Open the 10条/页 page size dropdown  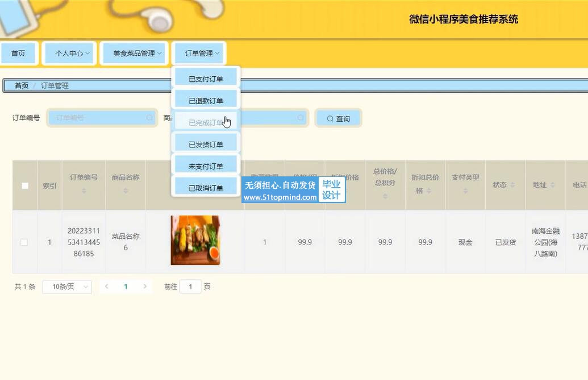pos(68,287)
